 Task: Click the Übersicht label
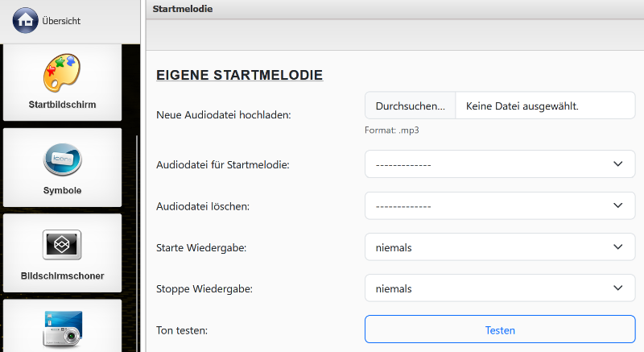61,21
